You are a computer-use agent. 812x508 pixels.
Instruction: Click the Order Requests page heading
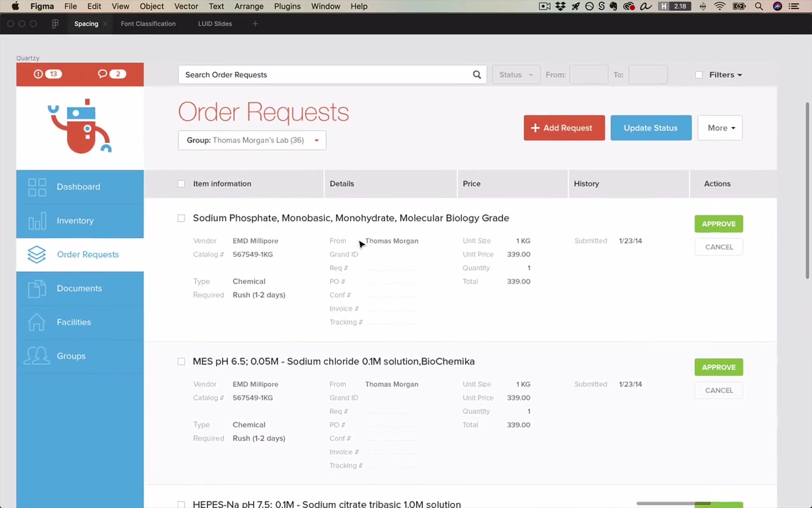[x=263, y=112]
